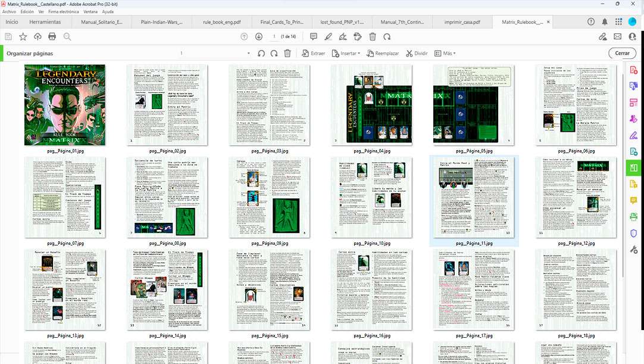Click the Extraer pages button
This screenshot has height=364, width=644.
(312, 53)
